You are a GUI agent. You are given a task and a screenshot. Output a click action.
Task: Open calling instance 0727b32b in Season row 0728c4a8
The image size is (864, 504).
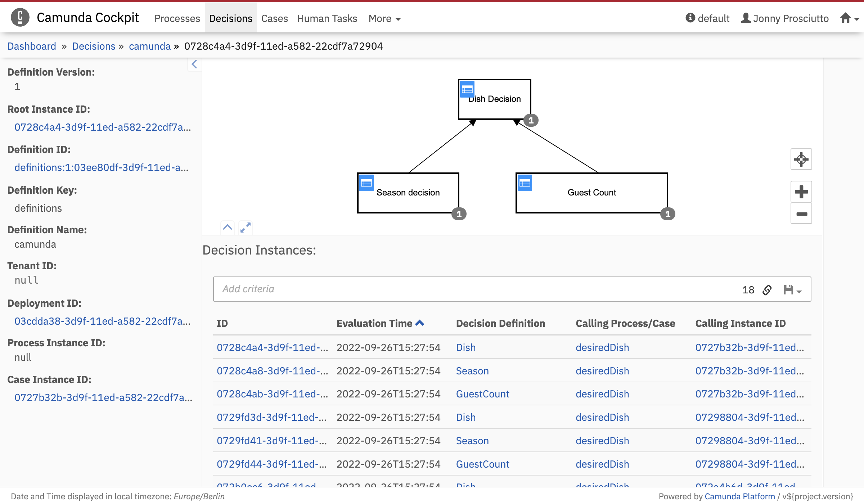[750, 371]
